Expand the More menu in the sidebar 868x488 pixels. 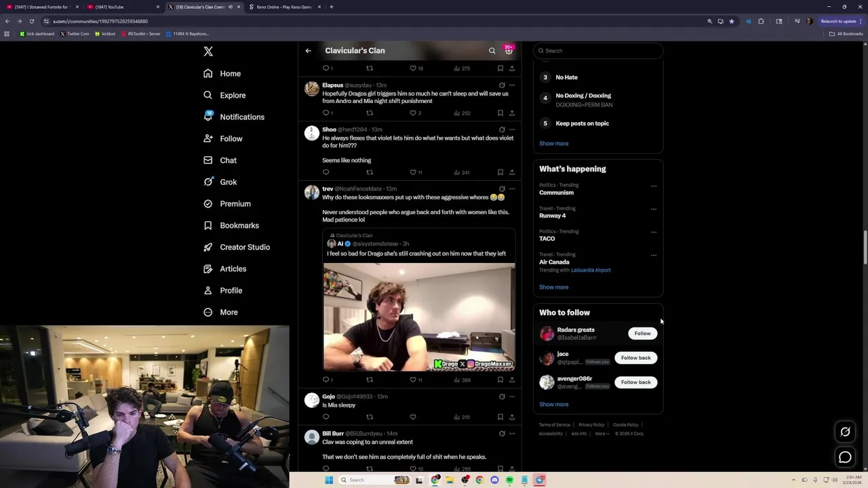point(220,312)
